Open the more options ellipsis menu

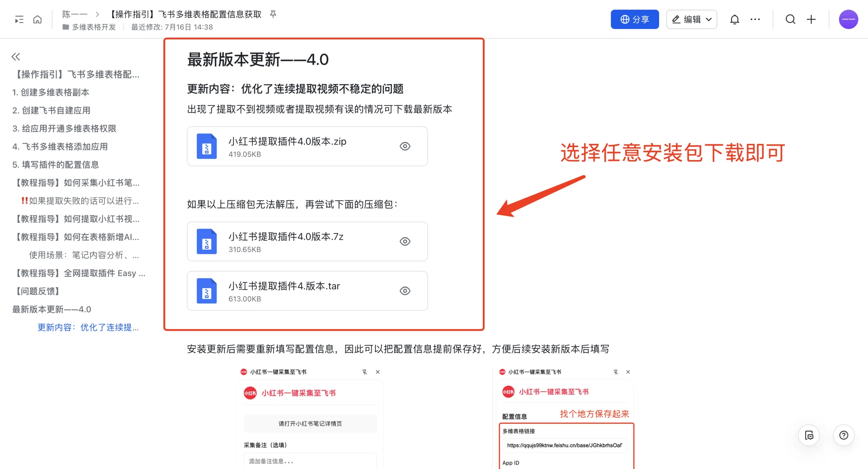tap(755, 19)
